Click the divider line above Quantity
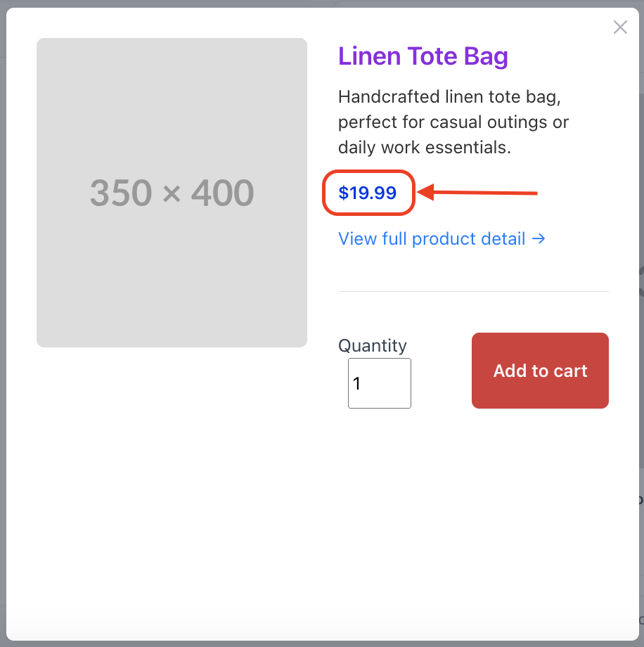 [473, 290]
